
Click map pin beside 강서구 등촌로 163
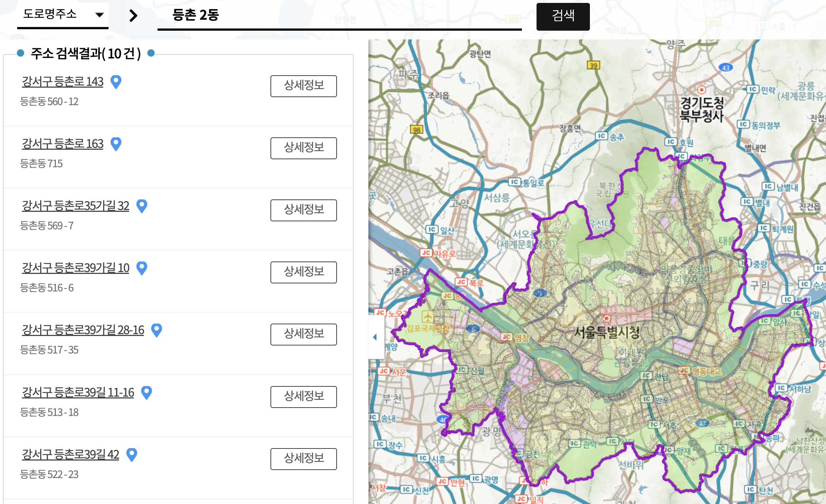coord(116,144)
